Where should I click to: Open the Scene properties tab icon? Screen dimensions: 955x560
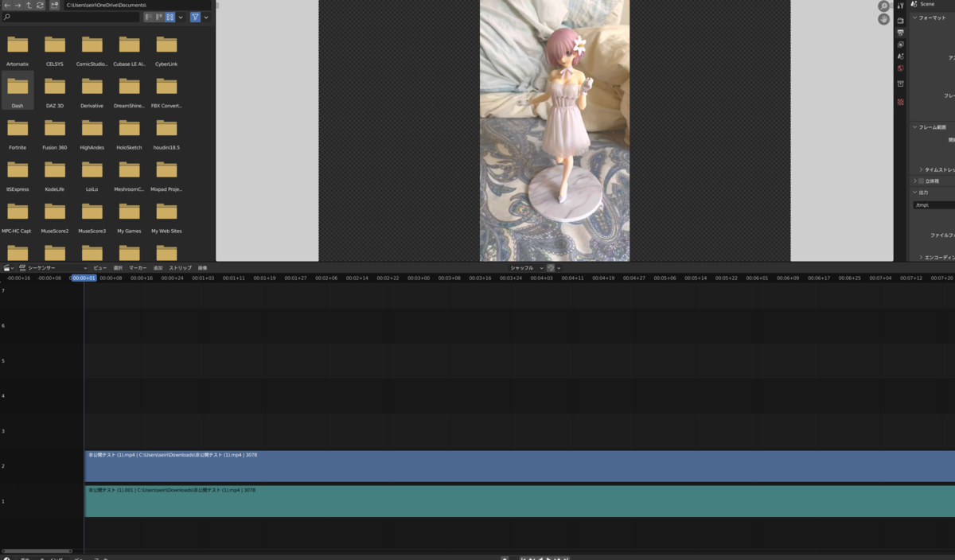tap(900, 56)
